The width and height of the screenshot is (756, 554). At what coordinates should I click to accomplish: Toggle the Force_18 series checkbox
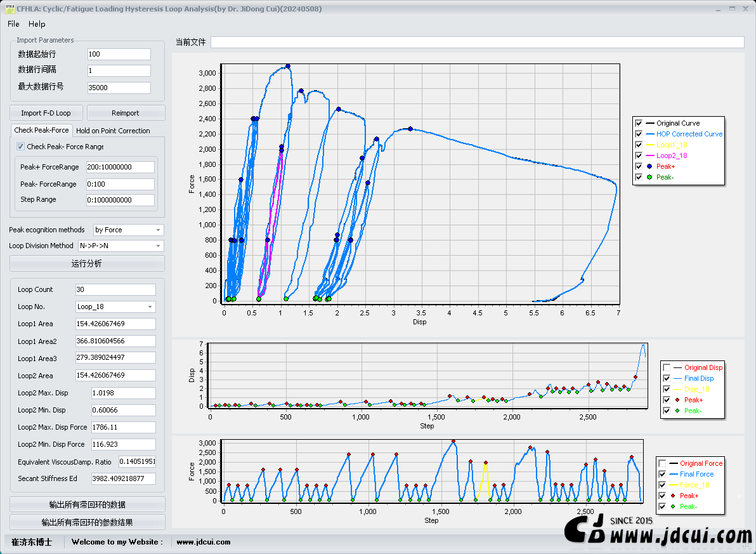(663, 485)
